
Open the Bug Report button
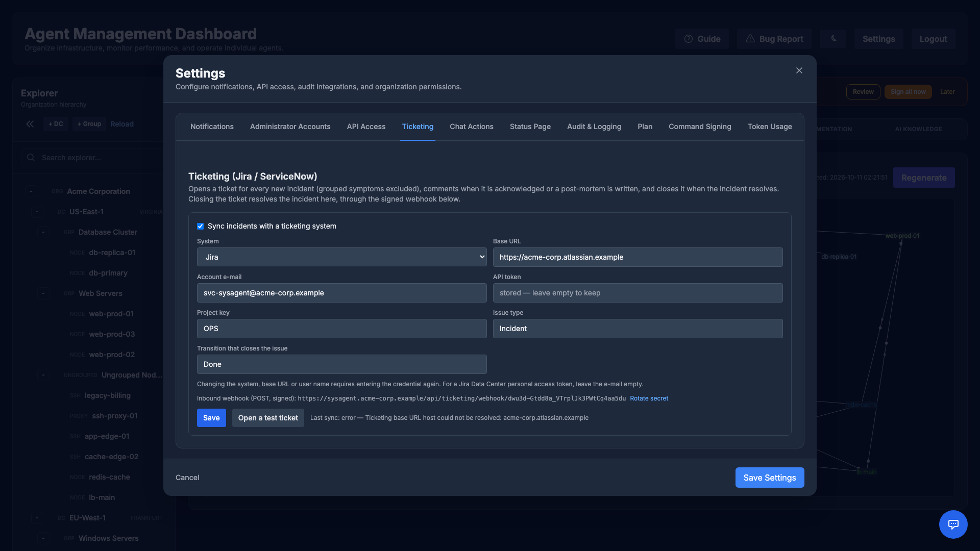click(x=774, y=39)
